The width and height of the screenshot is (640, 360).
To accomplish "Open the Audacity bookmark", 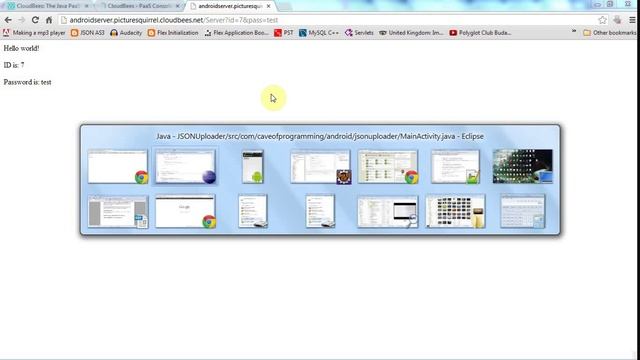I will tap(126, 33).
